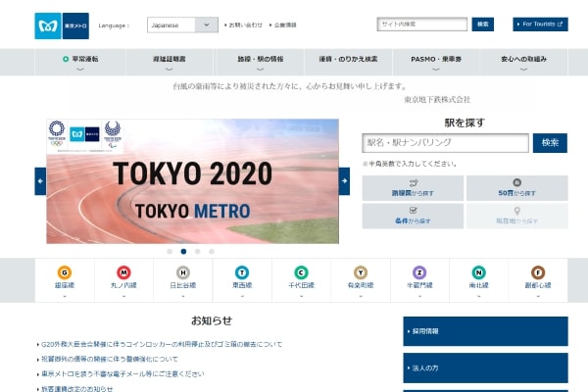
Task: Click the Tokyo 2020 Paralympic emblem on banner
Action: point(113,134)
